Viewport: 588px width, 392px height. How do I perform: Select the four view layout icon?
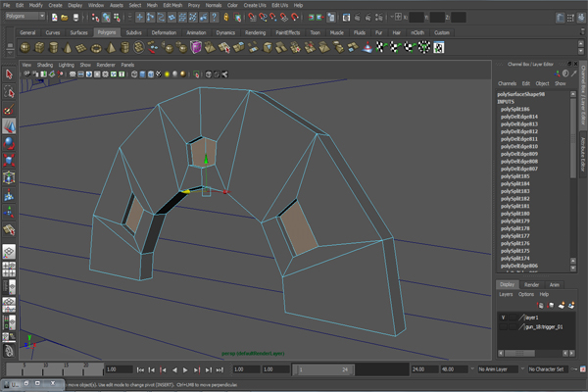9,269
